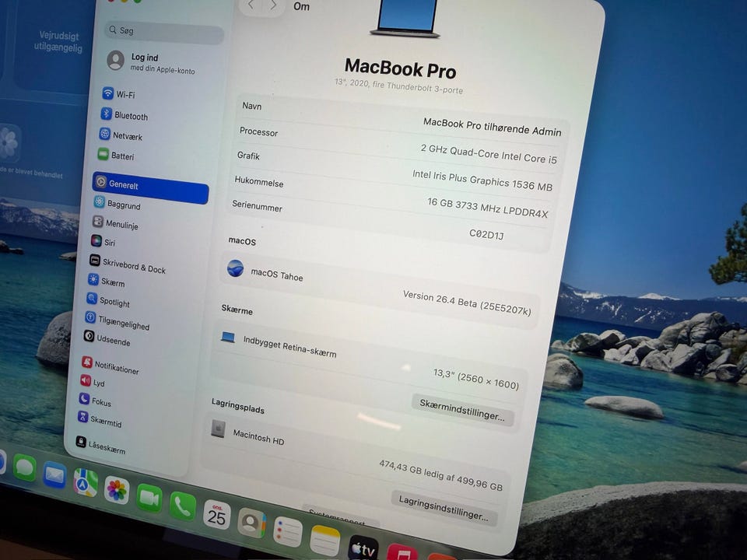This screenshot has height=560, width=747.
Task: Open Messages from the Dock
Action: coord(24,467)
